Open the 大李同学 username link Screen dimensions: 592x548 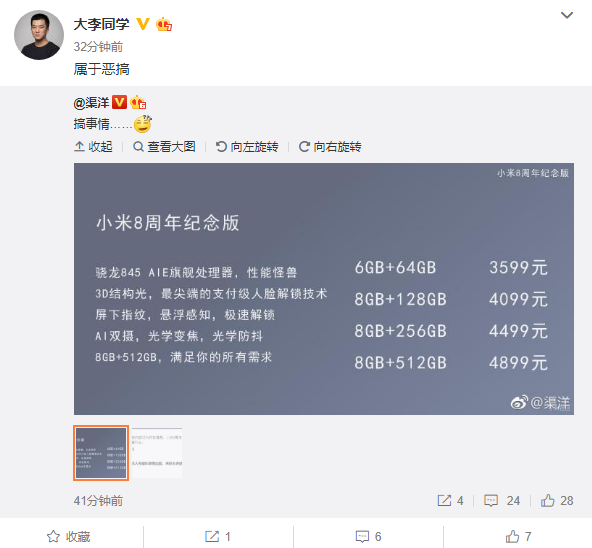(x=101, y=24)
